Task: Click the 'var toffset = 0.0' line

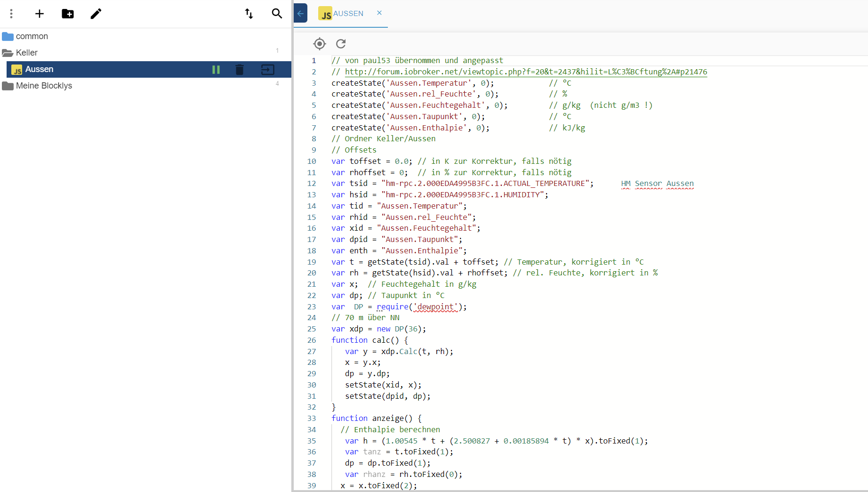Action: [x=371, y=161]
